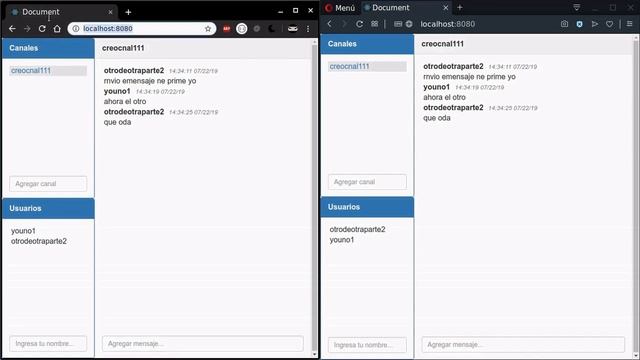Image resolution: width=640 pixels, height=360 pixels.
Task: Click forward arrow in the Opera window
Action: point(344,24)
